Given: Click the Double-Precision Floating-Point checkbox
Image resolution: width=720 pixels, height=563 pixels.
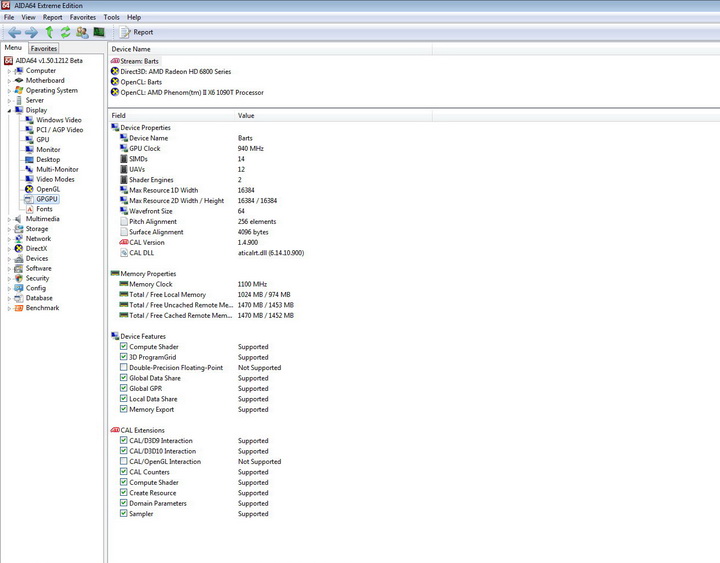Looking at the screenshot, I should click(124, 367).
